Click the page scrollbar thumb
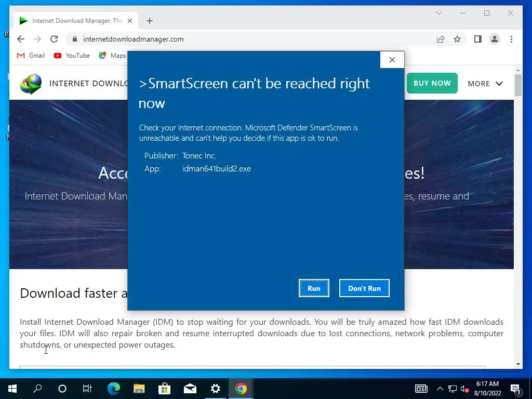 [x=518, y=85]
